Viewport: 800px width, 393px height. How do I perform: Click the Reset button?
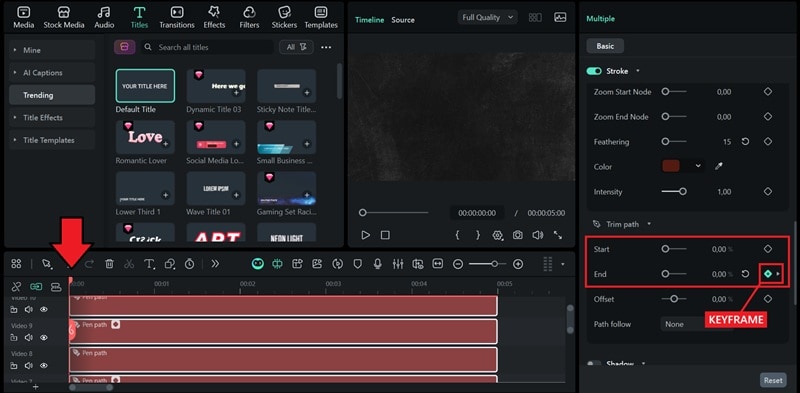[773, 380]
